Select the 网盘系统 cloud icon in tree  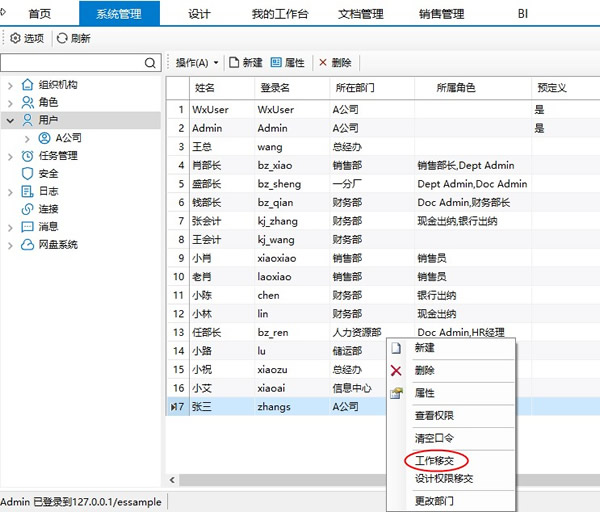point(27,245)
